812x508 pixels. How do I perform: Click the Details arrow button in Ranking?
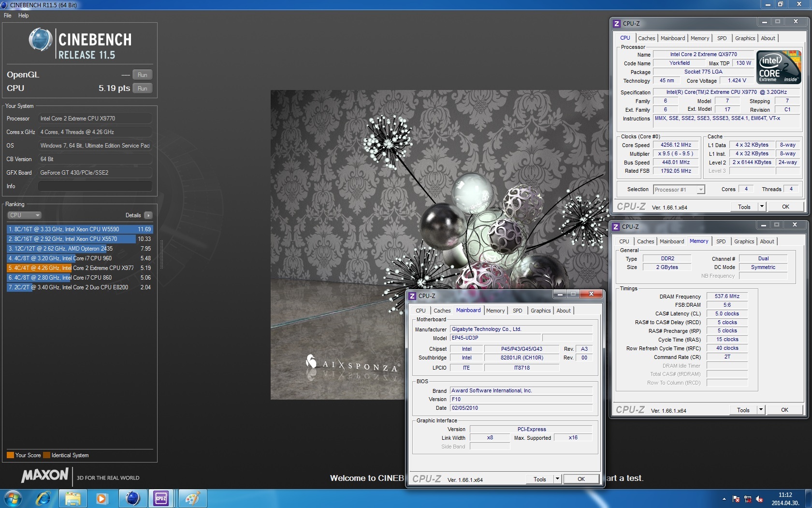[x=148, y=215]
